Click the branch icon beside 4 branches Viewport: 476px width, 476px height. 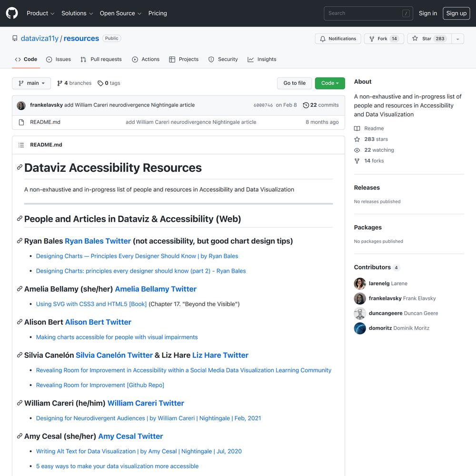59,83
